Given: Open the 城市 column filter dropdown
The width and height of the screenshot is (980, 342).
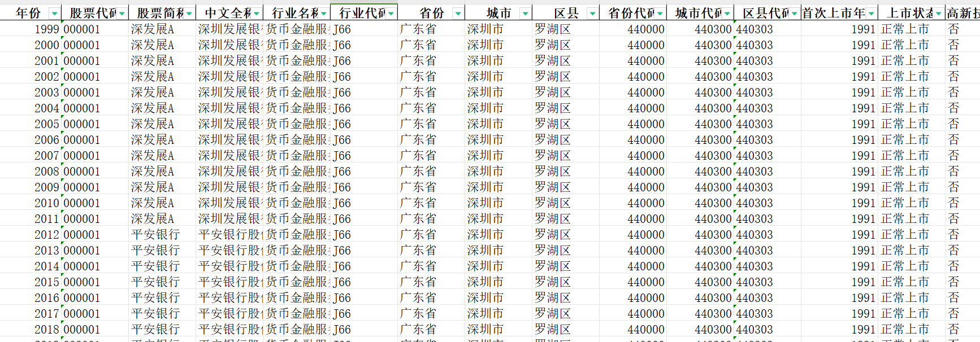Looking at the screenshot, I should coord(526,13).
